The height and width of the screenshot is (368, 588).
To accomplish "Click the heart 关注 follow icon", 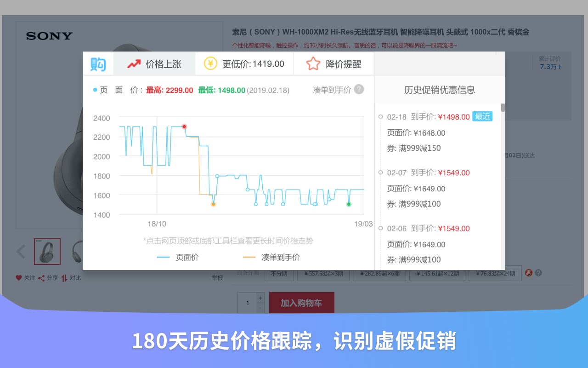I will point(19,278).
